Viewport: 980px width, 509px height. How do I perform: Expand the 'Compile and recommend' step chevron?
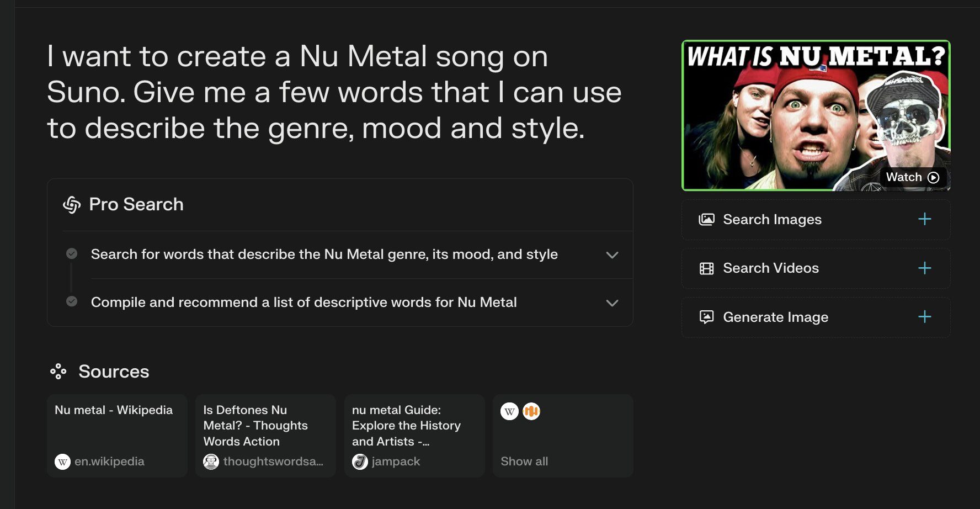click(x=612, y=303)
